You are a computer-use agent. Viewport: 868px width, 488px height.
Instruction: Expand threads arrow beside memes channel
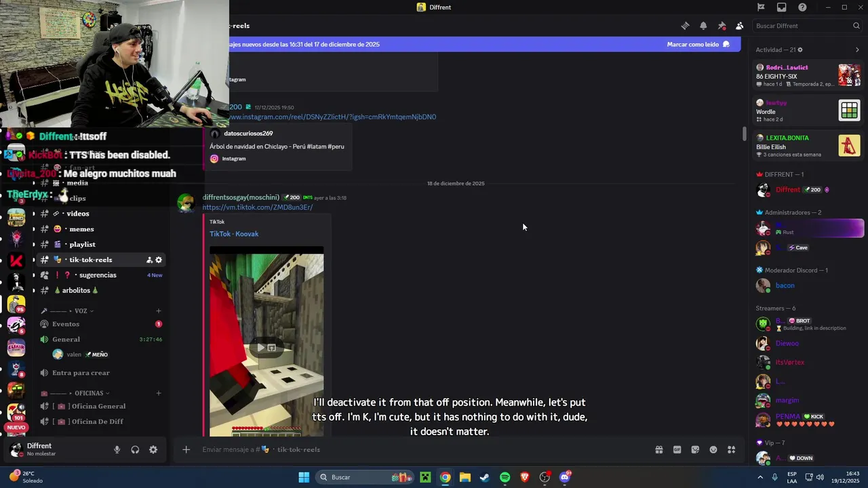pyautogui.click(x=33, y=229)
